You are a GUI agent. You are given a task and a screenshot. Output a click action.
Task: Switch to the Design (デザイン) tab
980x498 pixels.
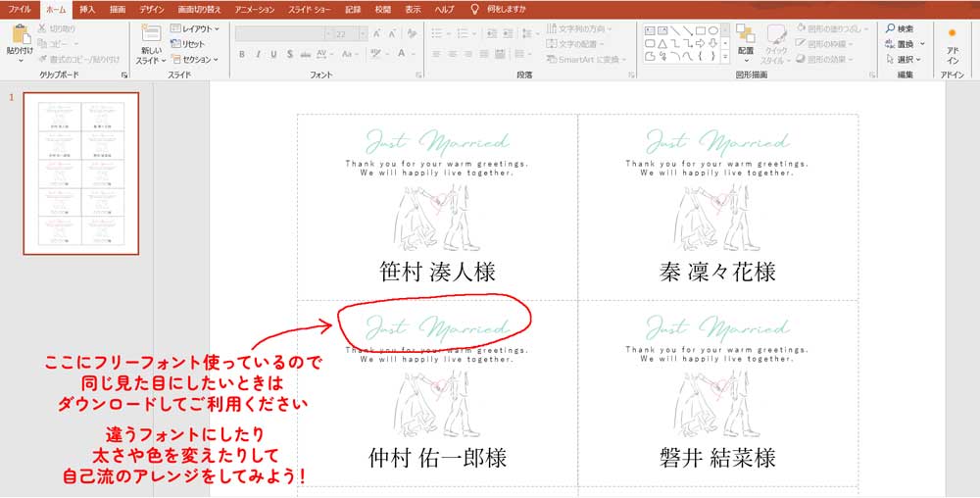(x=152, y=9)
